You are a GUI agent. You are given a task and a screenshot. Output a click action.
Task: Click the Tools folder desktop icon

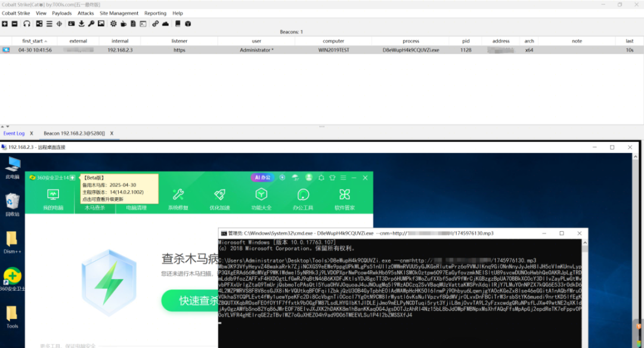pos(12,317)
